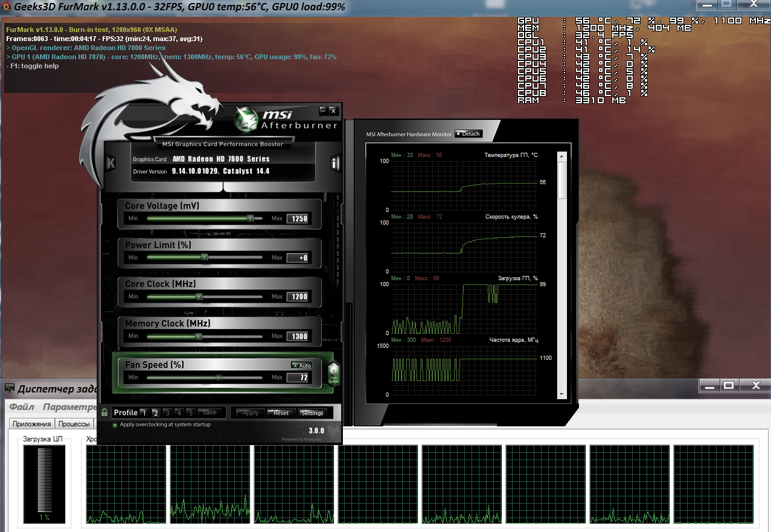The image size is (771, 532).
Task: Click the hardware monitor scrollbar down arrow
Action: 562,394
